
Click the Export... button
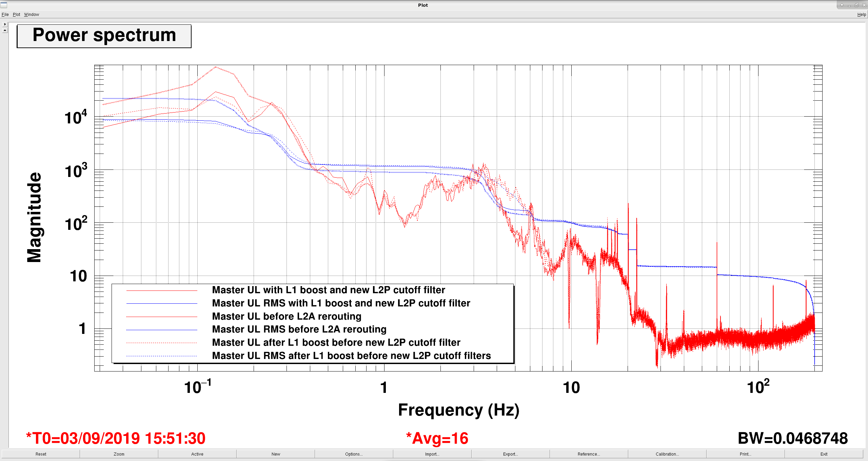click(511, 454)
